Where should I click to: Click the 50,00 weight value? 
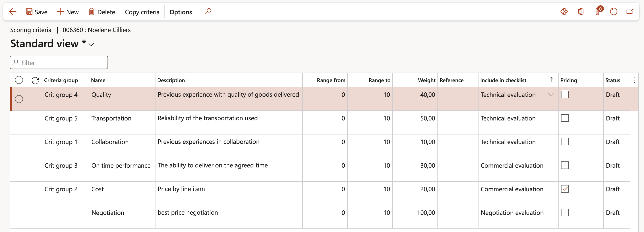427,118
